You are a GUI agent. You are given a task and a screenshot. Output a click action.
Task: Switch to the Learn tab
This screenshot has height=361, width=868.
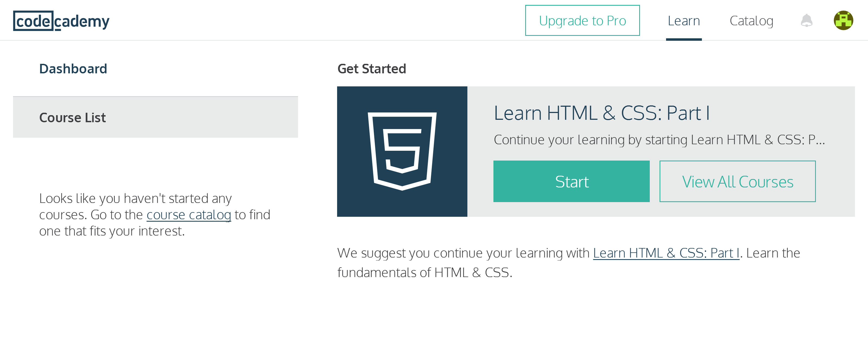684,21
